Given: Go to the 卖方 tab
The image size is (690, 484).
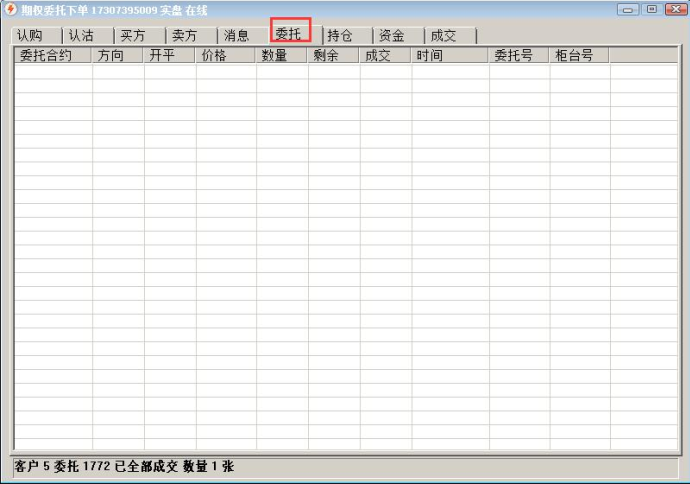Looking at the screenshot, I should coord(185,36).
